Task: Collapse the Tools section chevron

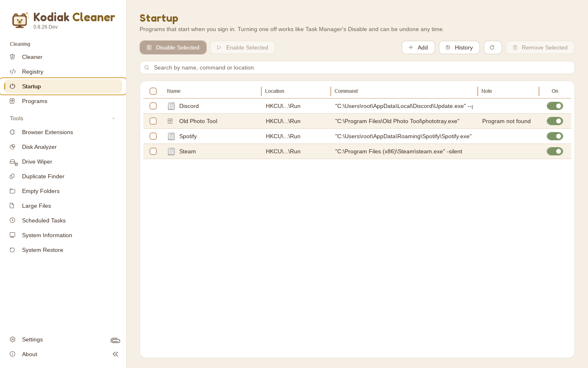Action: (114, 119)
